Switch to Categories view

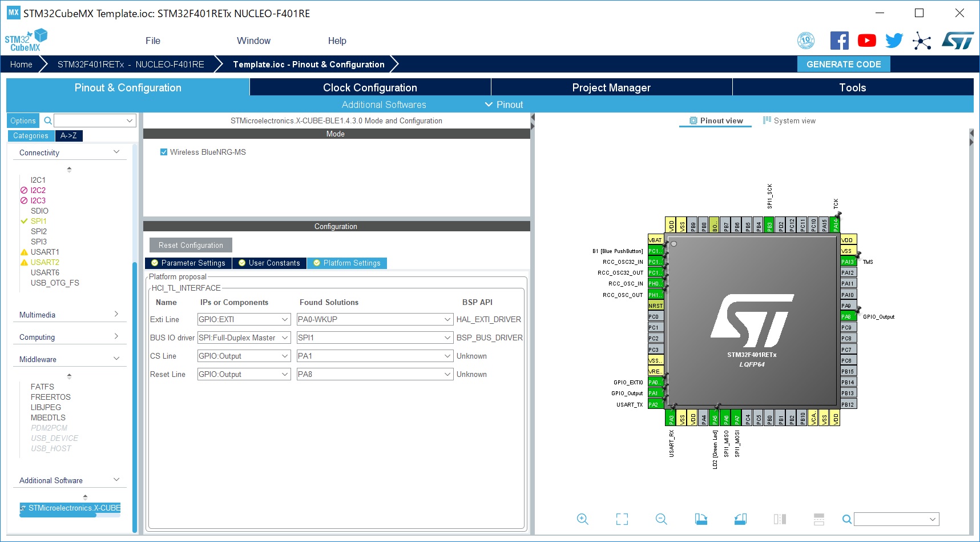click(31, 135)
